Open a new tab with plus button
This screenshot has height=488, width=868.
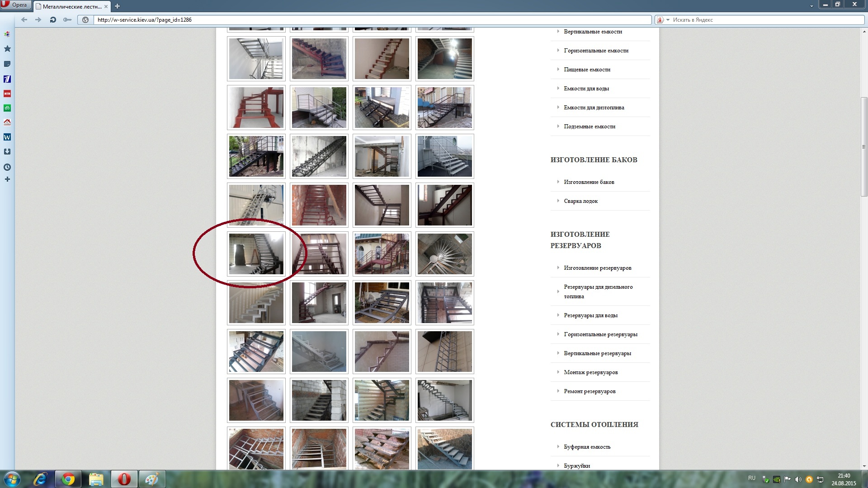(x=117, y=6)
